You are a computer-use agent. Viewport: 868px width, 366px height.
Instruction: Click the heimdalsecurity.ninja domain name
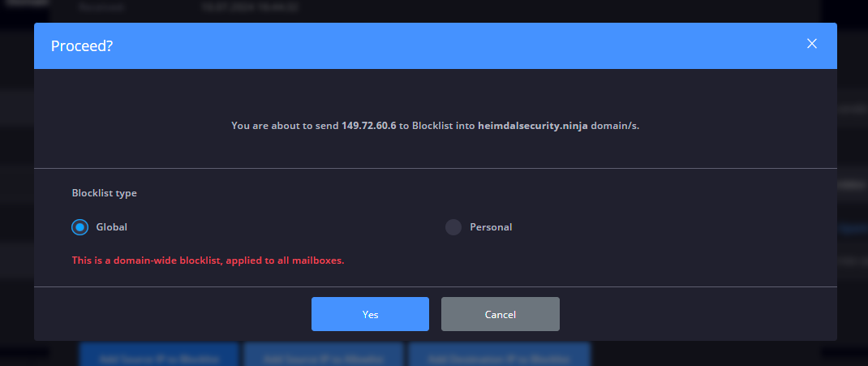[x=532, y=126]
